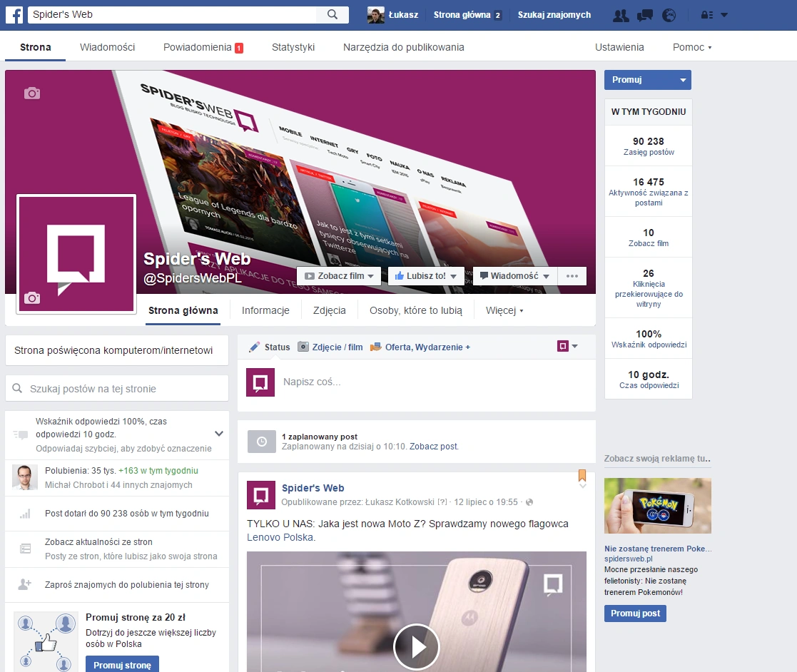Click the public globe icon on post
The height and width of the screenshot is (672, 797).
coord(529,502)
